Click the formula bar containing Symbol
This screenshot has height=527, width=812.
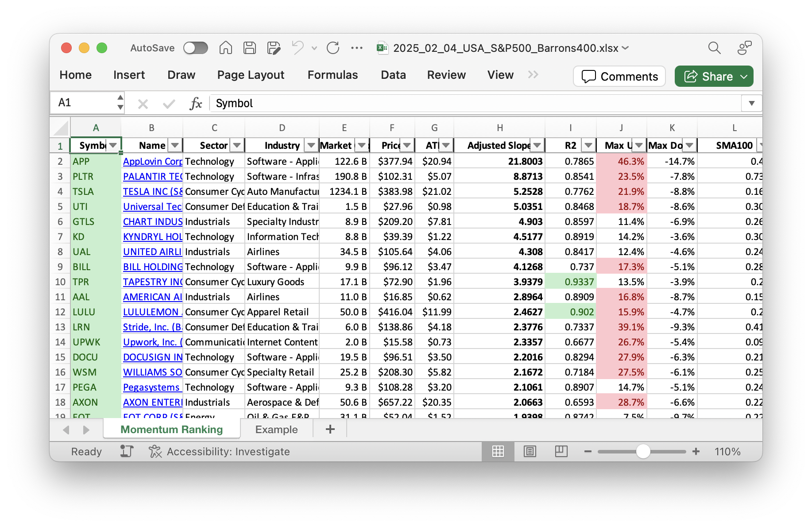[x=475, y=103]
